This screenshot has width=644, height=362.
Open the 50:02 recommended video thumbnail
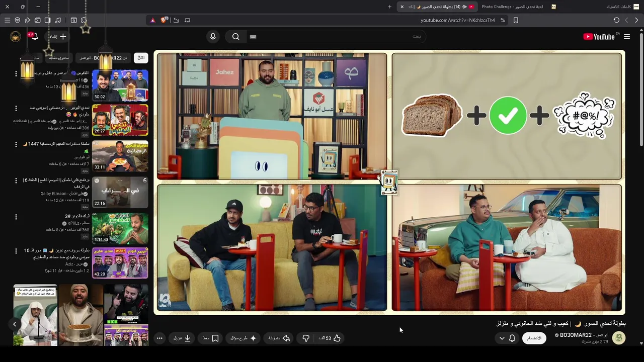coord(120,85)
